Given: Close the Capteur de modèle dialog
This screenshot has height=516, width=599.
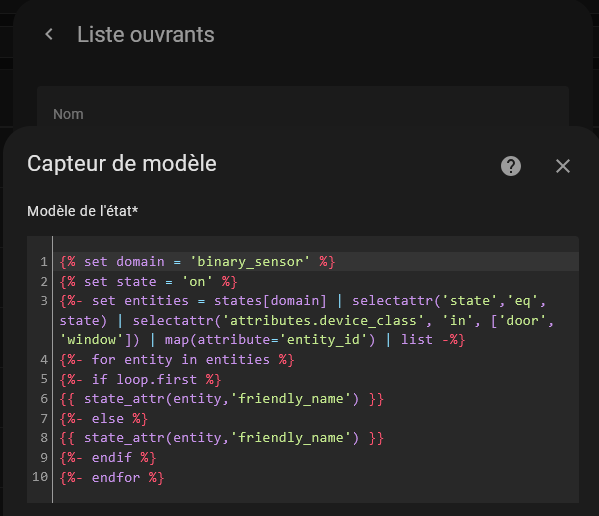Looking at the screenshot, I should click(x=563, y=166).
